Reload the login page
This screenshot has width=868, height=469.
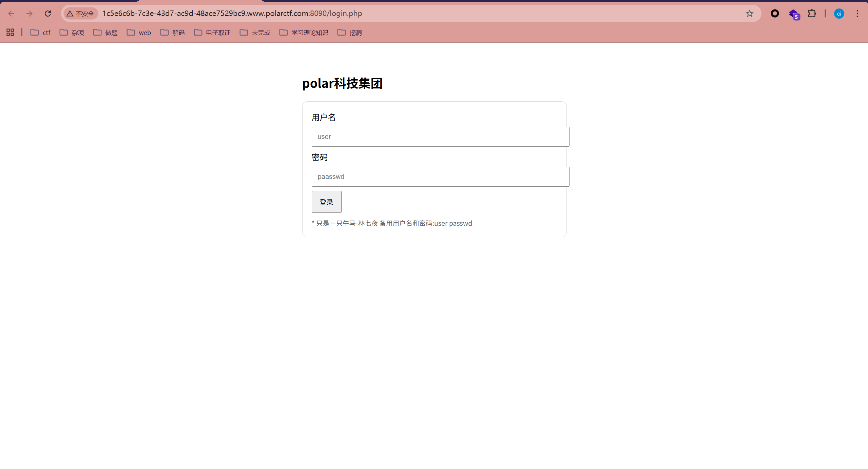pyautogui.click(x=48, y=14)
